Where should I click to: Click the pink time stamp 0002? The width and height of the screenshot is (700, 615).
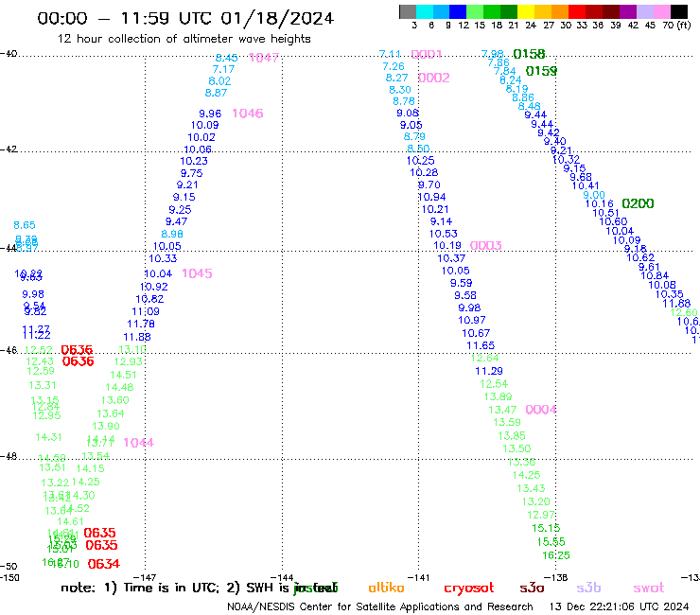434,78
